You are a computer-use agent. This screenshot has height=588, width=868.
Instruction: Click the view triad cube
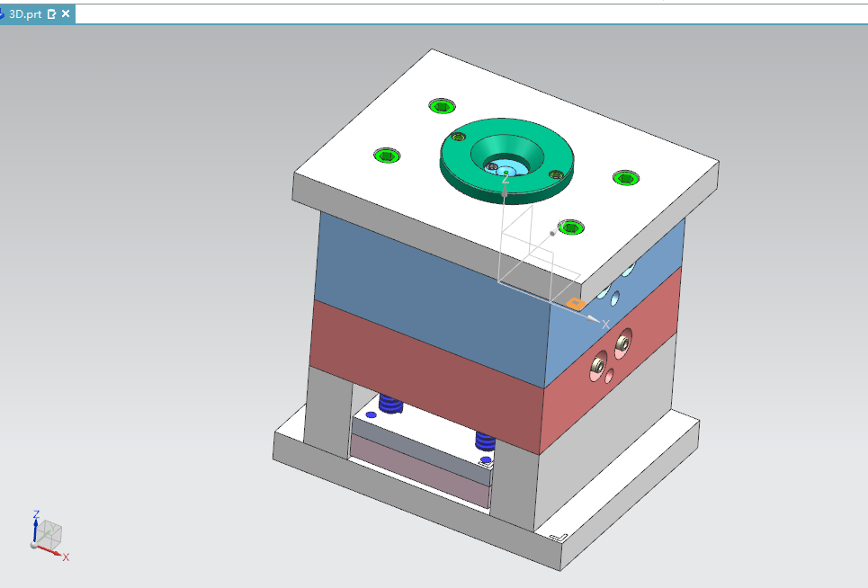coord(49,534)
